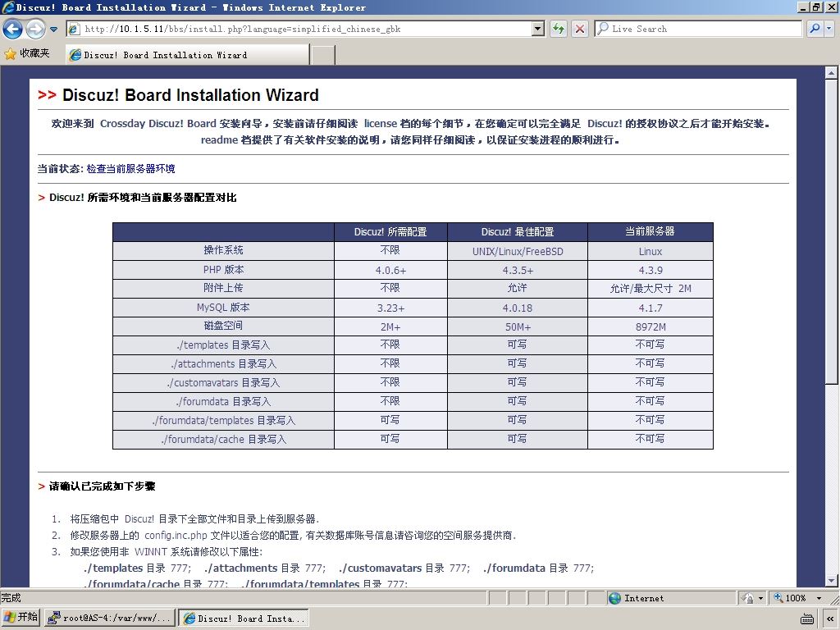Click the Stop loading red X icon
Image resolution: width=840 pixels, height=630 pixels.
[580, 29]
